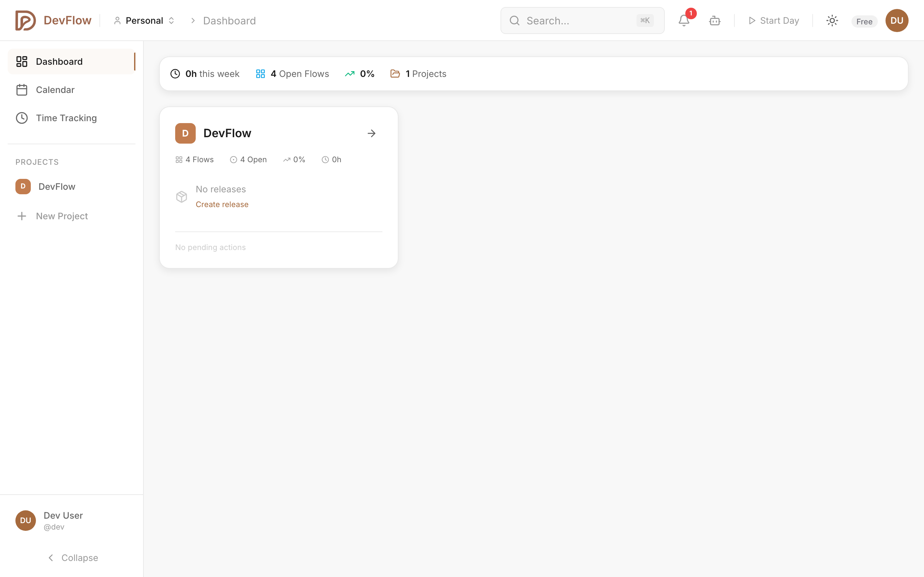The width and height of the screenshot is (924, 577).
Task: Click the breadcrumb chevron before Dashboard
Action: point(193,20)
